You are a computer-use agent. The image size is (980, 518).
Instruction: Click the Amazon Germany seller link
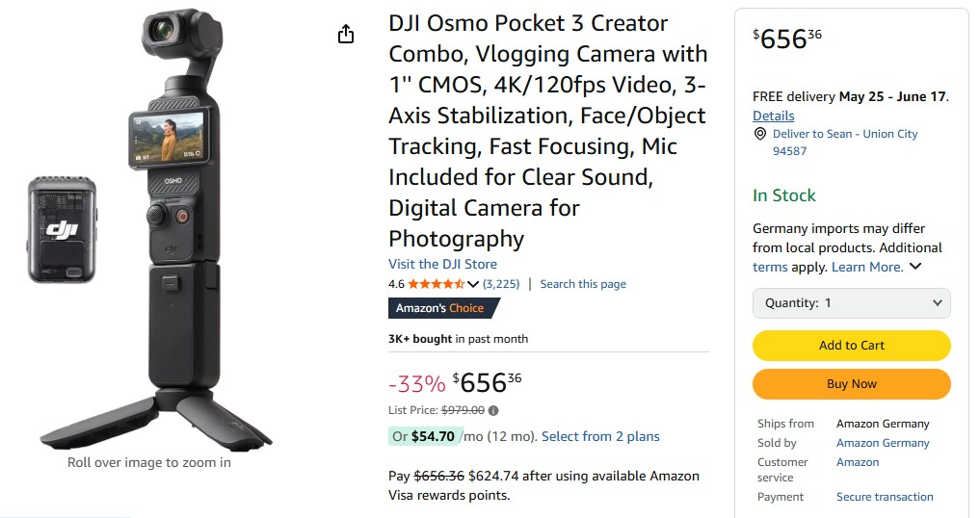pos(883,443)
